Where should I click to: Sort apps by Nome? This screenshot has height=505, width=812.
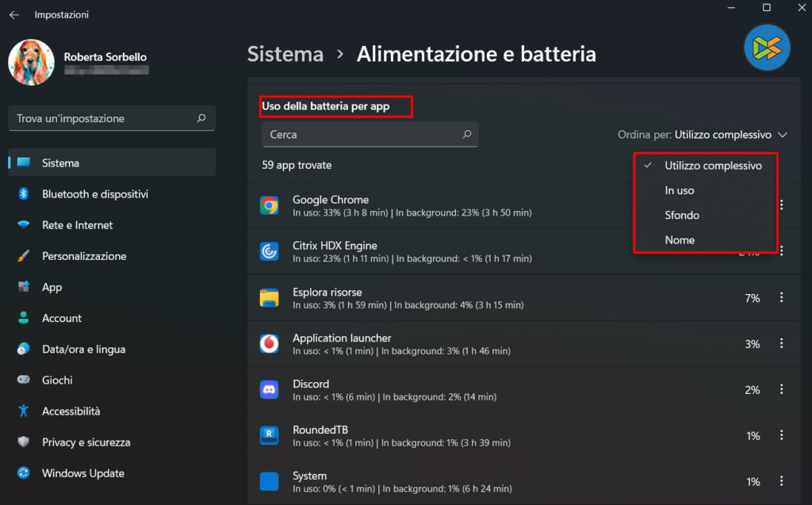coord(680,239)
